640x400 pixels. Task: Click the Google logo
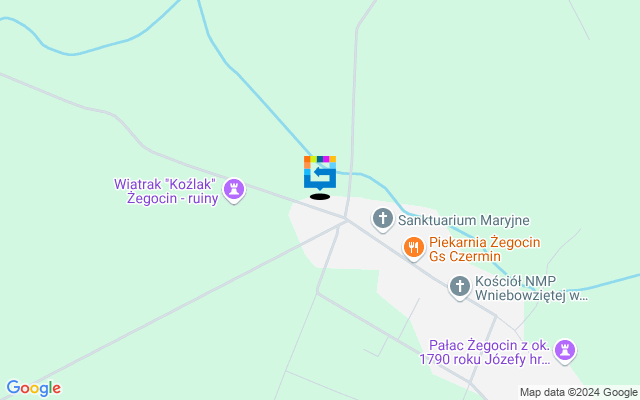tap(33, 388)
